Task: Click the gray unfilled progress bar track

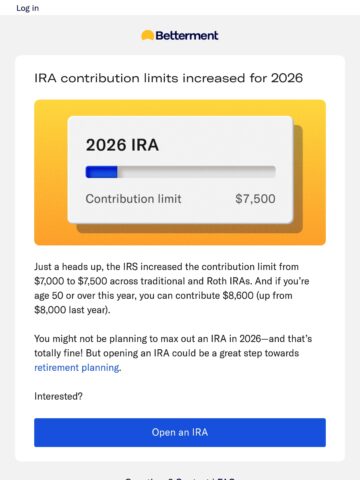Action: point(197,172)
